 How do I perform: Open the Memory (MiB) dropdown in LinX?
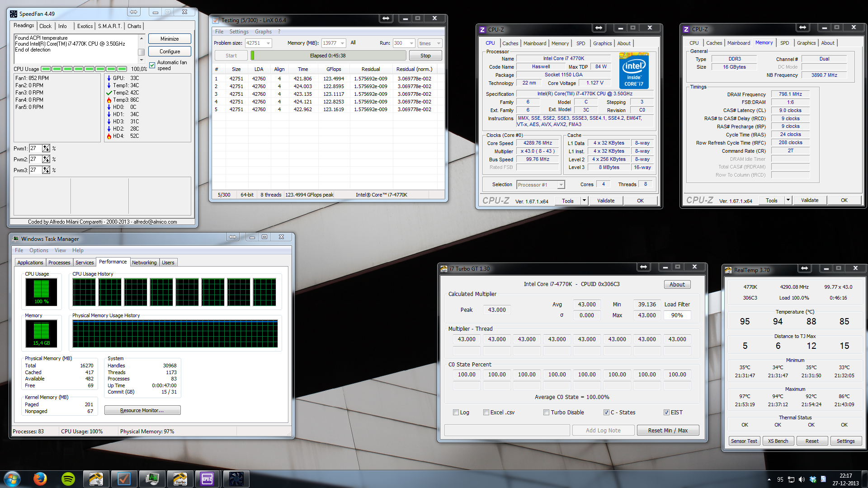click(x=343, y=43)
